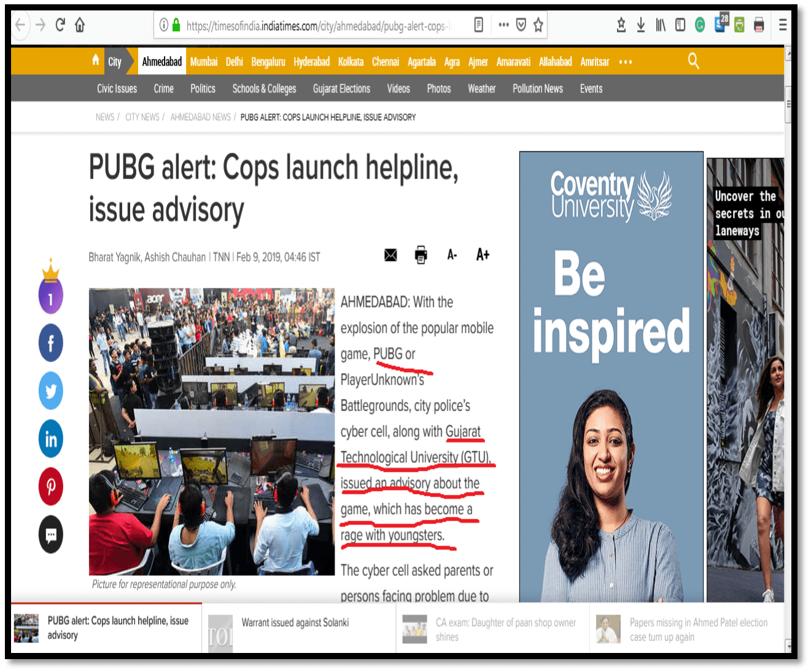This screenshot has height=672, width=811.
Task: Share the article on LinkedIn
Action: 51,439
